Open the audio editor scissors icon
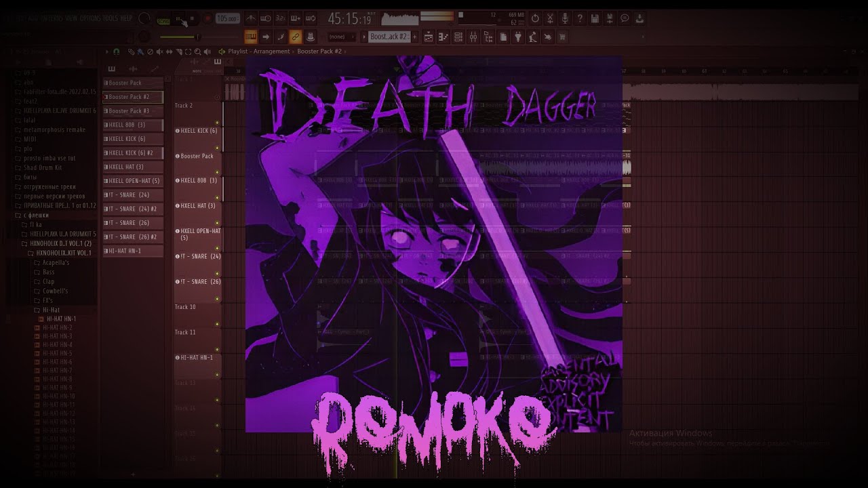The width and height of the screenshot is (868, 488). point(550,18)
